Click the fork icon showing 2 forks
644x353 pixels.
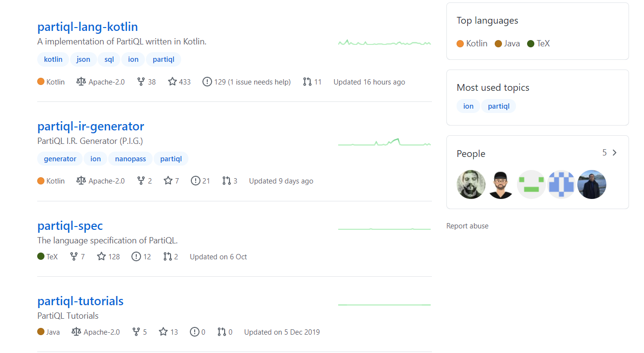point(141,181)
